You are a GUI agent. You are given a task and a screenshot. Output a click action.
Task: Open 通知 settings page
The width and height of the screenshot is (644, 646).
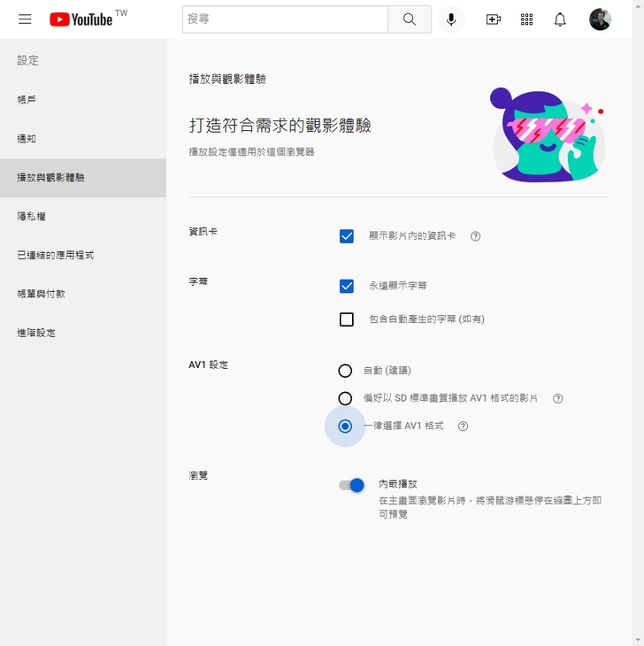click(x=83, y=139)
